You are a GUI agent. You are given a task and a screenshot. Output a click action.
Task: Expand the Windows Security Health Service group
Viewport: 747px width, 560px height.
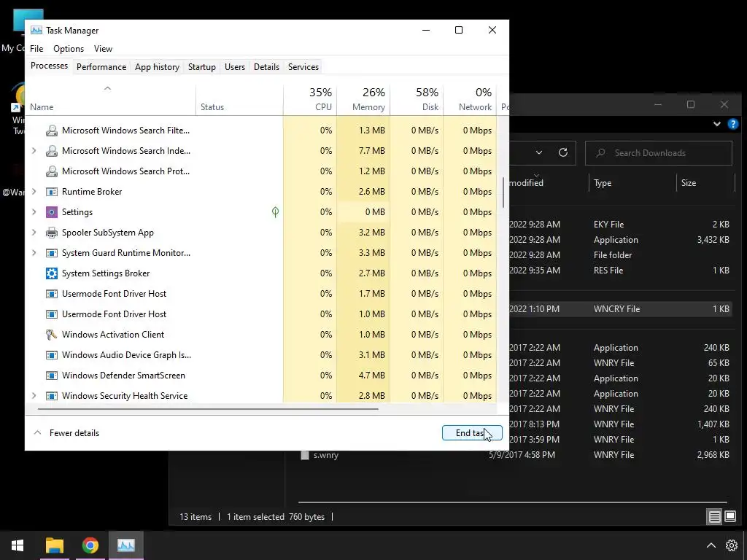point(34,396)
